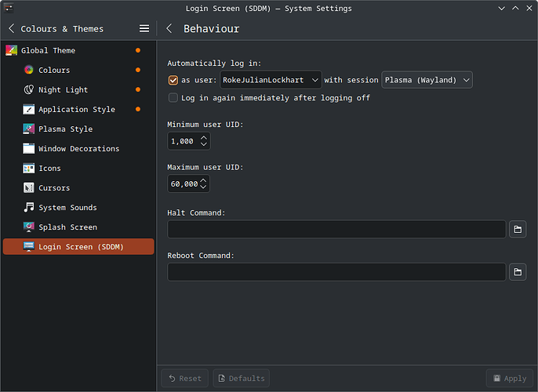This screenshot has width=538, height=392.
Task: Click the Colours palette icon
Action: (29, 70)
